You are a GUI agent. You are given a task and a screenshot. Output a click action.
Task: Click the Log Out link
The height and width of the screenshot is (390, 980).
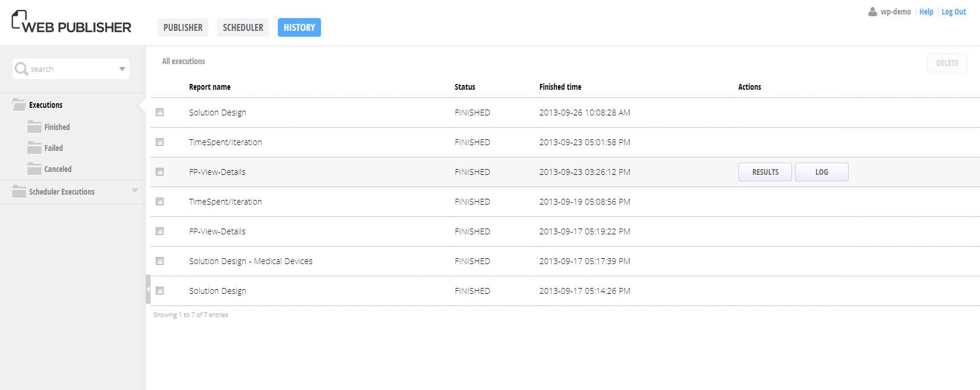coord(953,12)
